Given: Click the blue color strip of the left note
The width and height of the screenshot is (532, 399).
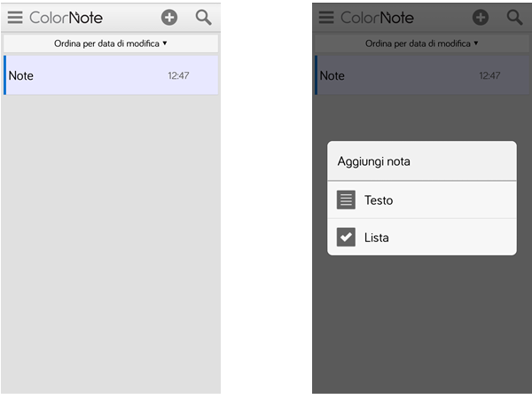Looking at the screenshot, I should point(4,75).
